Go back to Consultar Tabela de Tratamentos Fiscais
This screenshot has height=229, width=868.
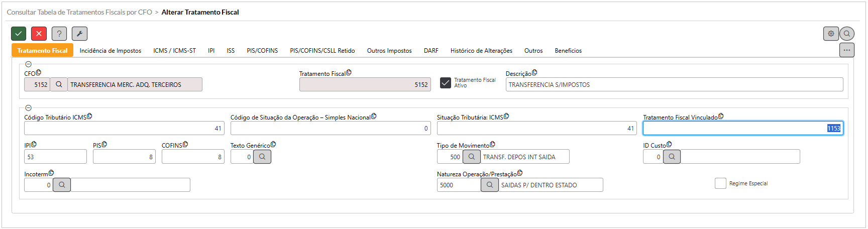[x=79, y=12]
